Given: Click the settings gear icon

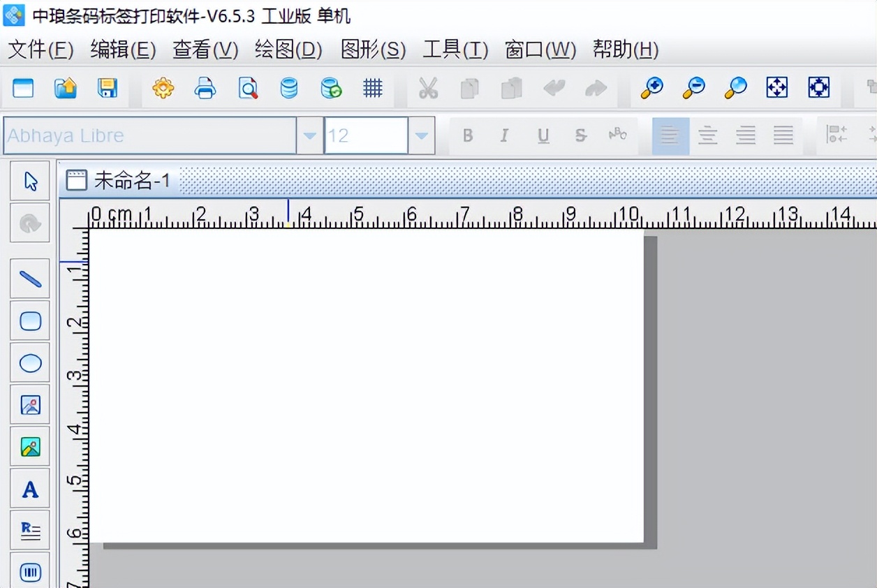Looking at the screenshot, I should tap(163, 89).
